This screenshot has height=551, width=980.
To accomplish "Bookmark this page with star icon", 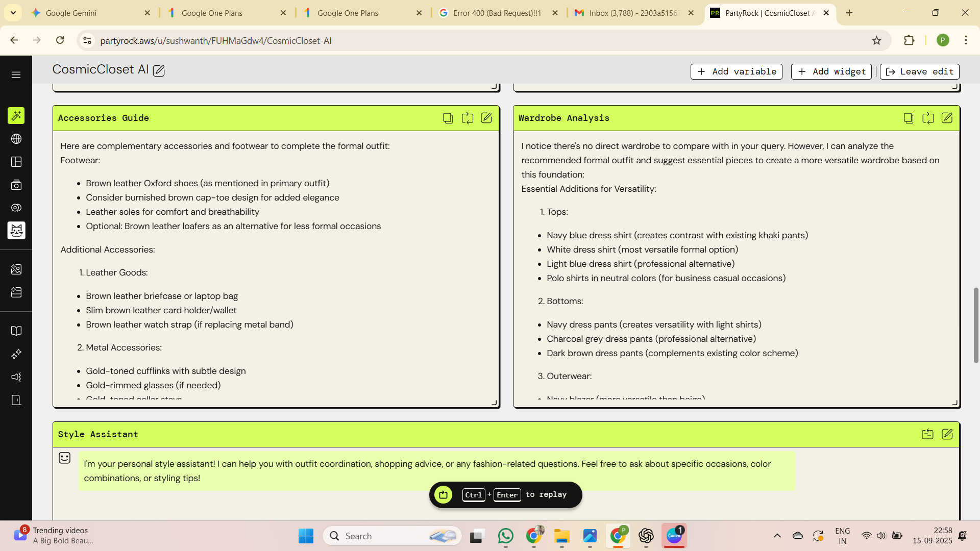I will pos(876,40).
